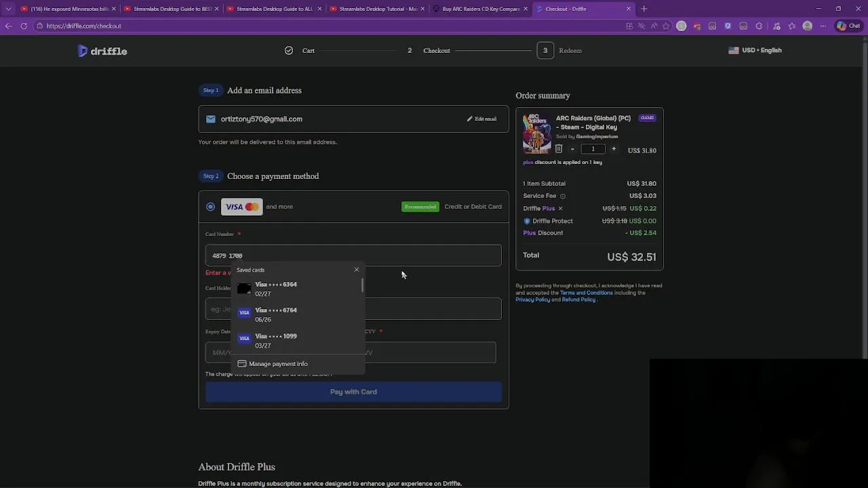Click the GAME tag badge
The height and width of the screenshot is (488, 868).
pyautogui.click(x=647, y=118)
